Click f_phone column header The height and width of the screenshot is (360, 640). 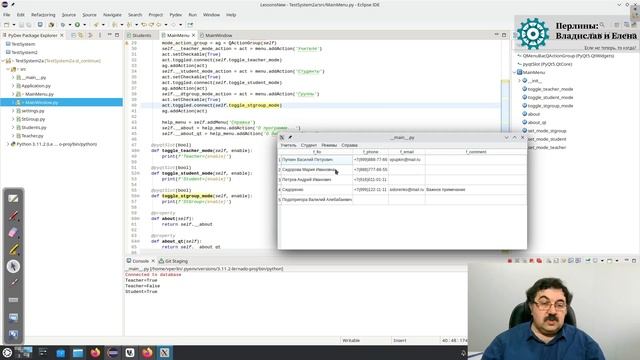(x=371, y=152)
